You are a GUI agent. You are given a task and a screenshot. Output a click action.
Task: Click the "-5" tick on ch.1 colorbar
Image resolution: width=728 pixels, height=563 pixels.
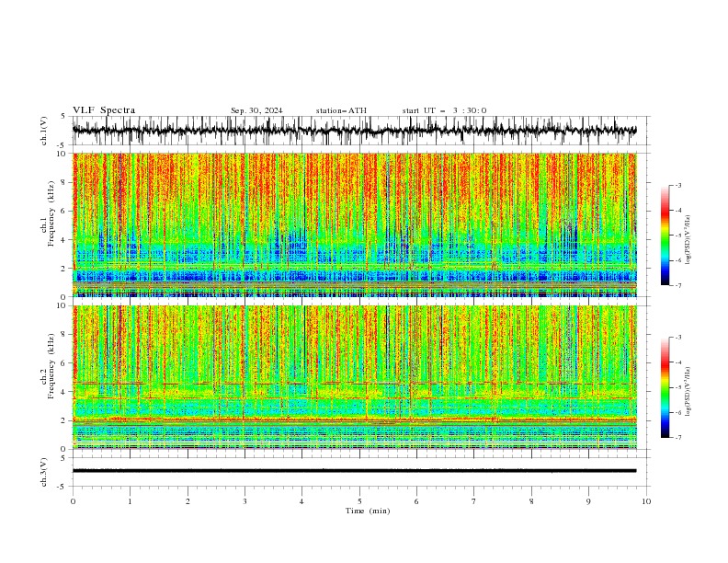click(x=677, y=236)
